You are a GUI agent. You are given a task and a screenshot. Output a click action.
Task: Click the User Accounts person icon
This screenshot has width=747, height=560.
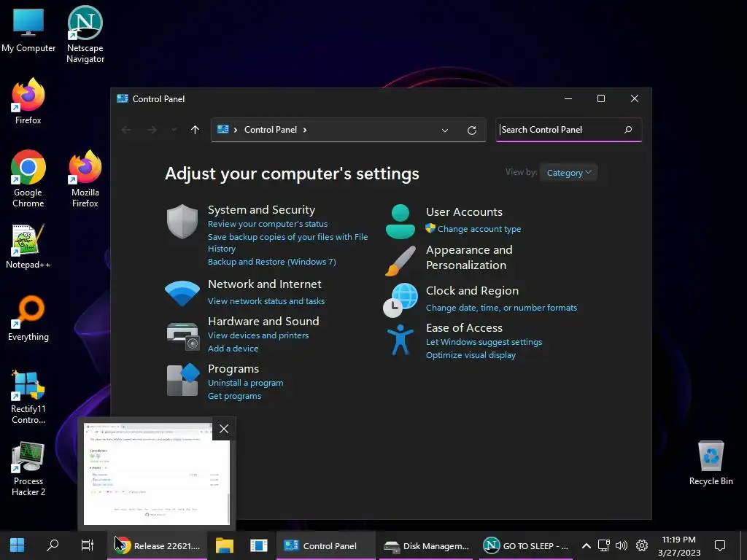pos(400,222)
